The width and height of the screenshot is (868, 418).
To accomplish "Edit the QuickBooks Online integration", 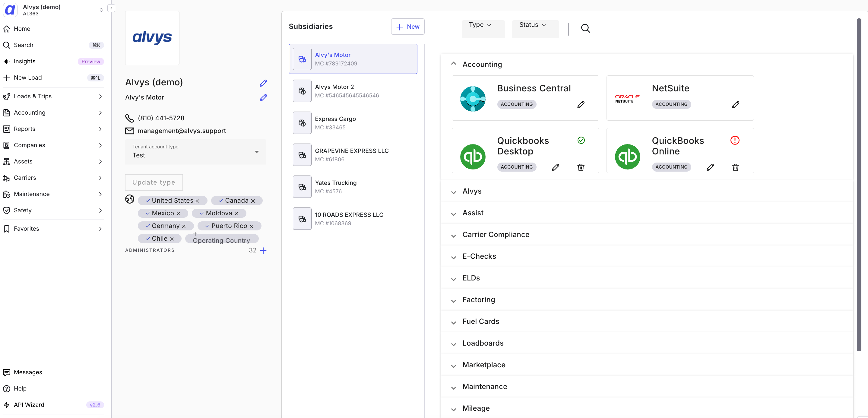I will tap(710, 167).
